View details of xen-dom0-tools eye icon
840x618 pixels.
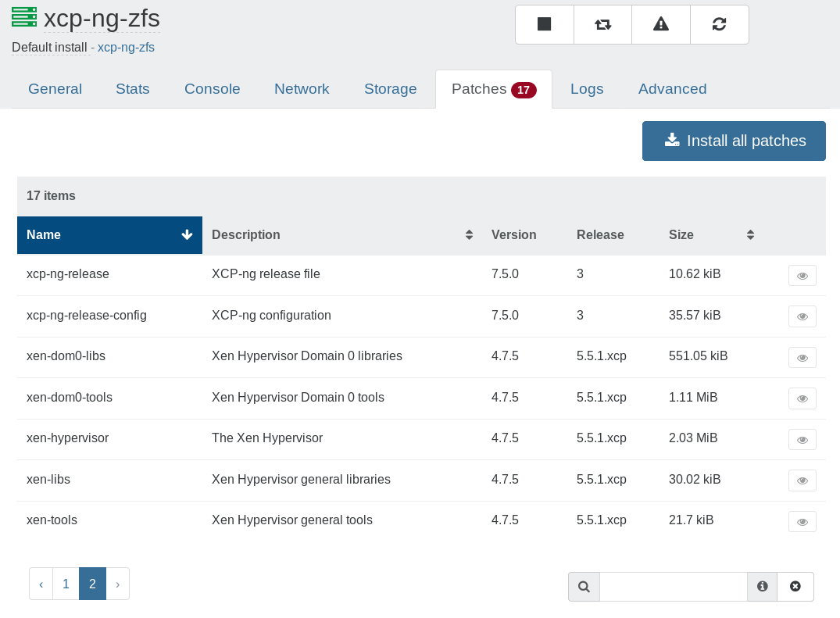click(x=802, y=398)
